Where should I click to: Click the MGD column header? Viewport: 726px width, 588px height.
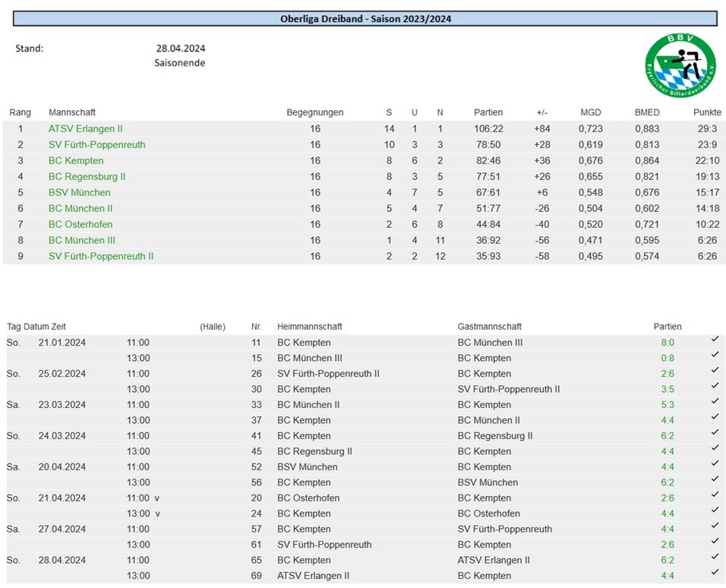pos(590,112)
